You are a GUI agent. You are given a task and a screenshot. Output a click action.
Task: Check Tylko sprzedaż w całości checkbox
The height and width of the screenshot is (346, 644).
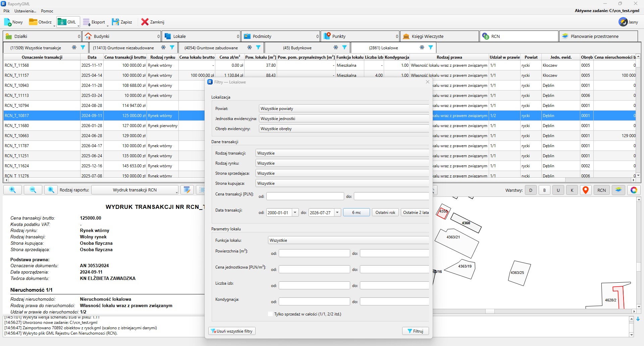(270, 314)
